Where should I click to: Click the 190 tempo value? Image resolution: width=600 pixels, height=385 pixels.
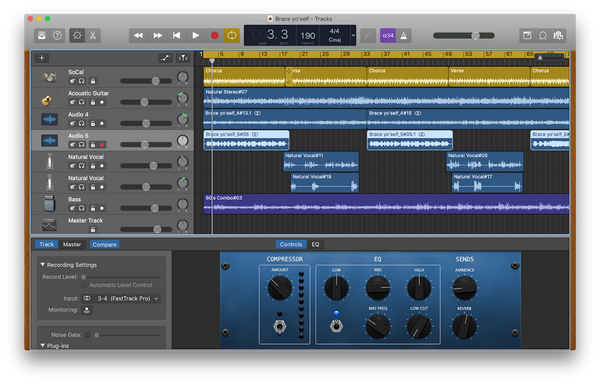tap(308, 36)
